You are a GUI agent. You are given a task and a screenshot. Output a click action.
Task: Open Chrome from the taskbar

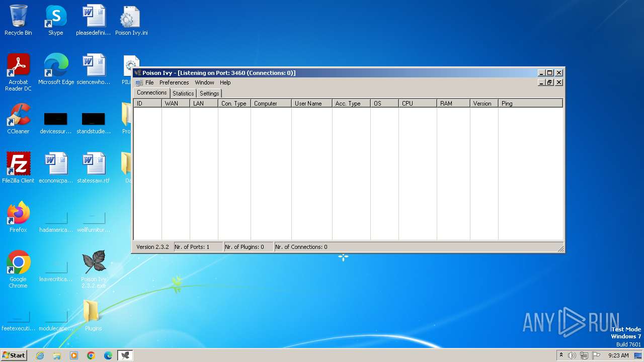point(91,355)
